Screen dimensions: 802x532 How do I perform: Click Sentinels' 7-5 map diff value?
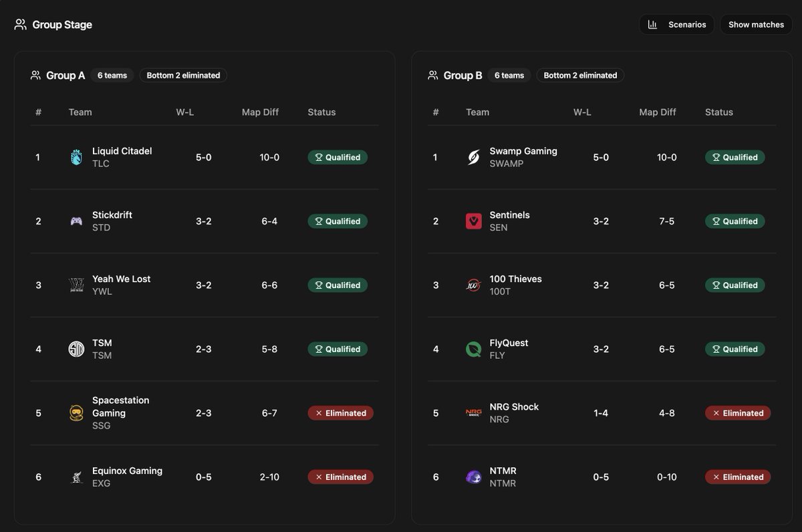(x=666, y=221)
